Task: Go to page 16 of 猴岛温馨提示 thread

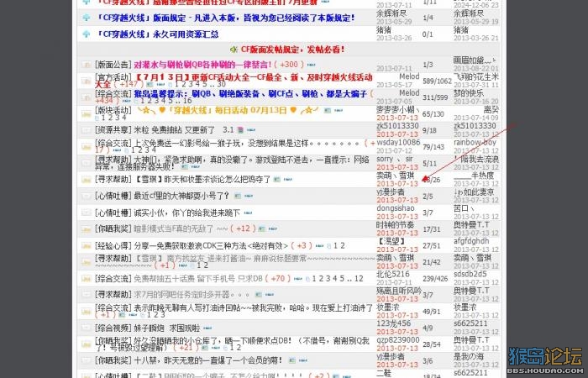Action: click(187, 101)
